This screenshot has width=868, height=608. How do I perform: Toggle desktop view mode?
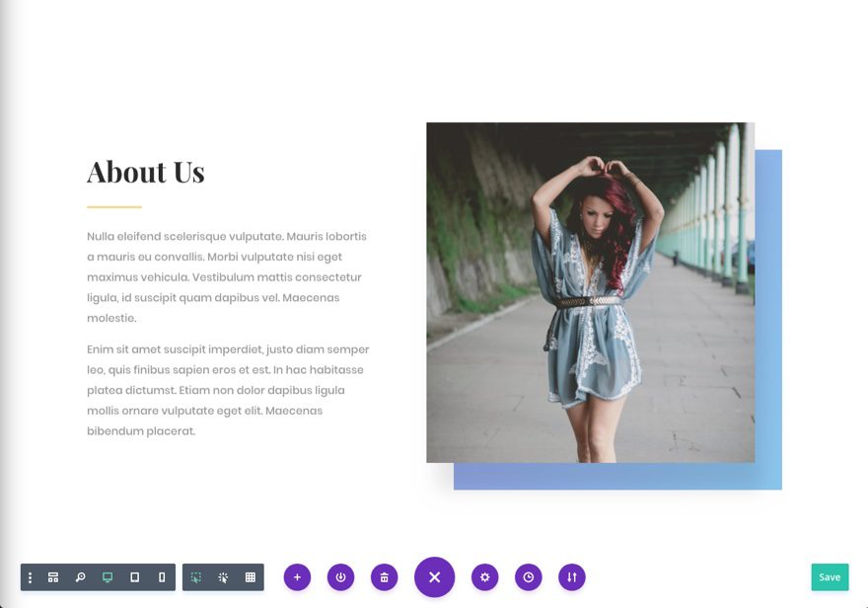108,577
